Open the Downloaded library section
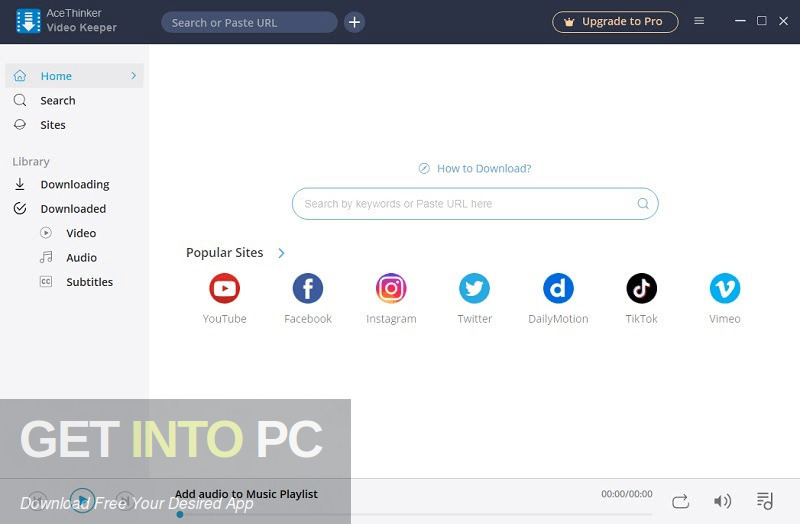The image size is (800, 524). click(74, 209)
